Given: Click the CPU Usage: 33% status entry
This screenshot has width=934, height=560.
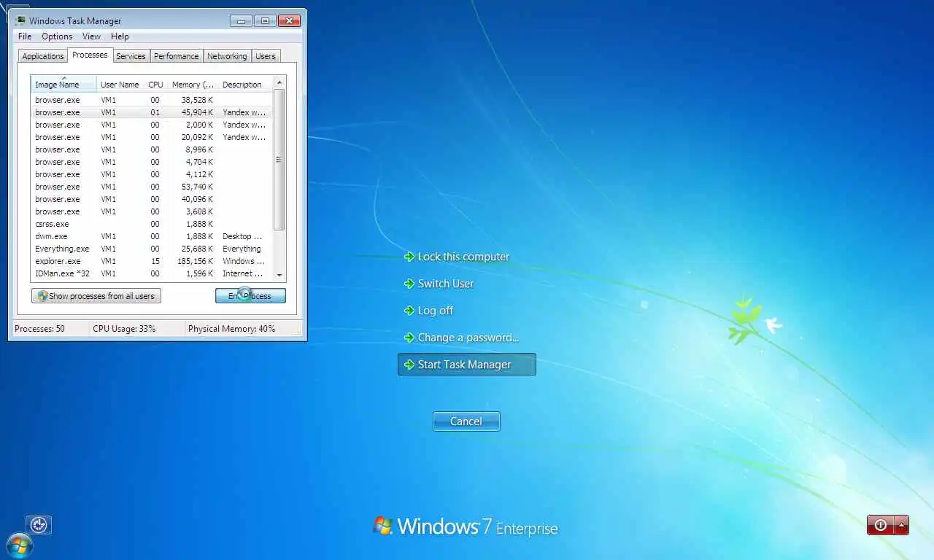Looking at the screenshot, I should click(124, 329).
